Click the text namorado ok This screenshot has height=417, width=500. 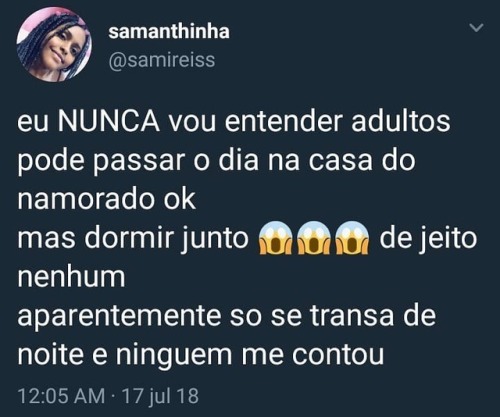point(106,199)
